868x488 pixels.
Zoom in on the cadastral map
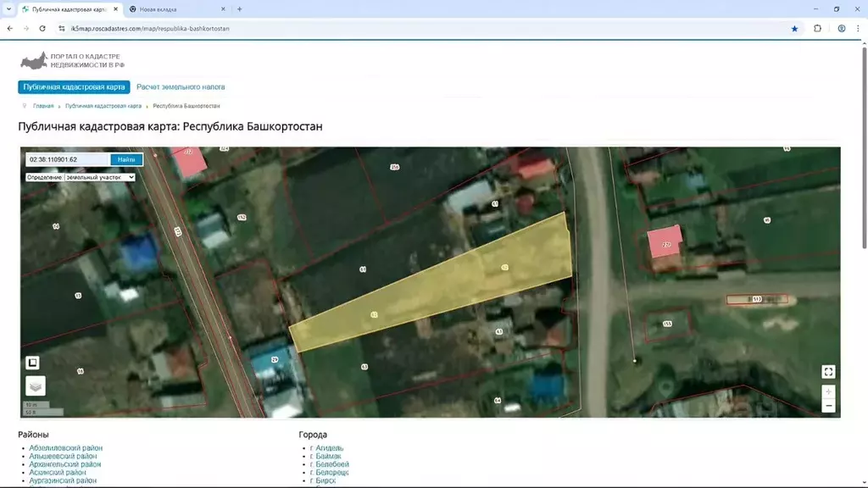tap(828, 392)
